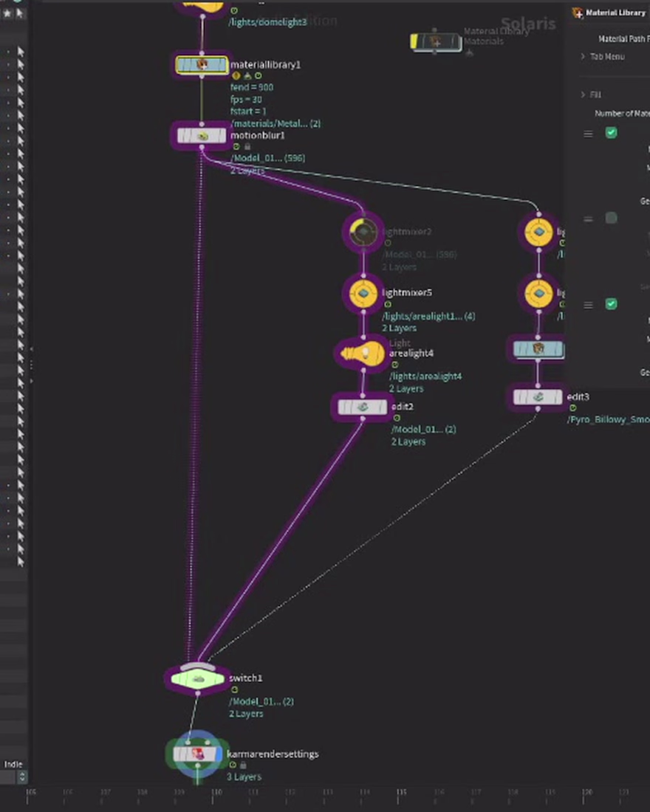Uncheck the last green material checkbox
The image size is (650, 812).
point(611,304)
